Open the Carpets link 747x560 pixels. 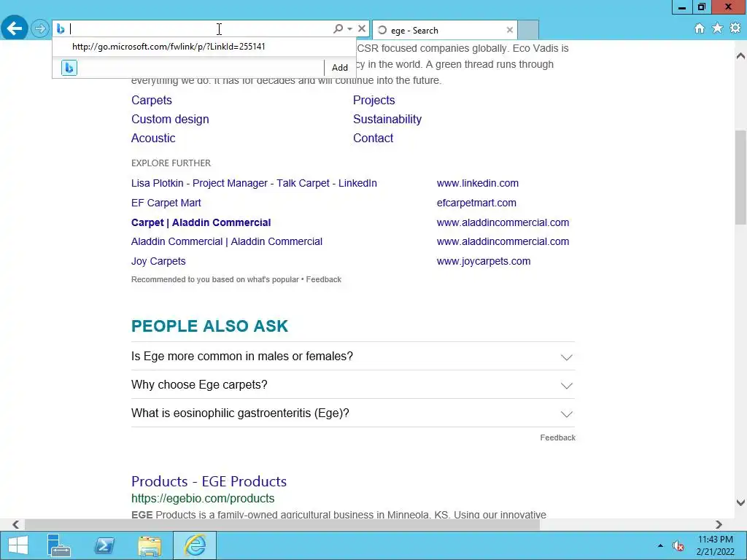coord(152,100)
